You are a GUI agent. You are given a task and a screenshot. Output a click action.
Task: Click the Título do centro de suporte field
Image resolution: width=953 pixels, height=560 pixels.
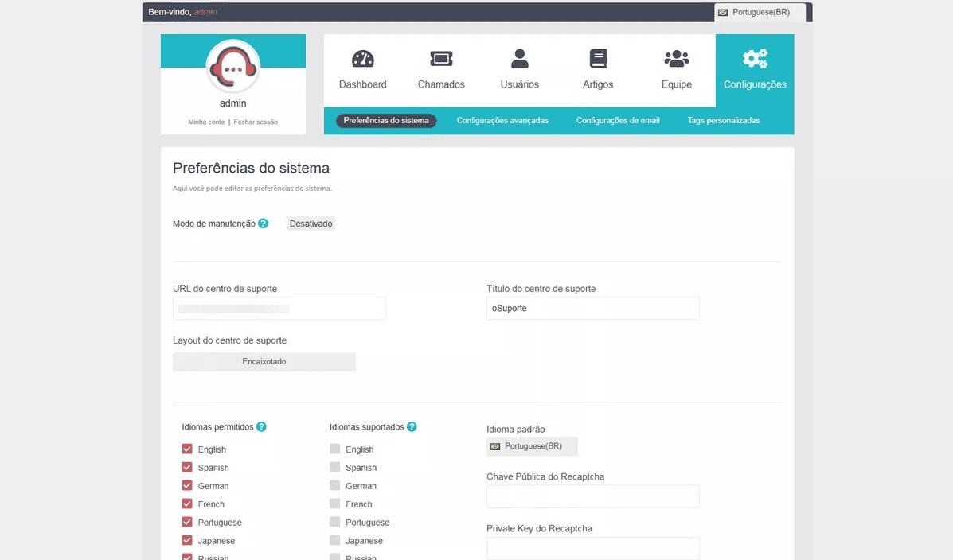[592, 308]
